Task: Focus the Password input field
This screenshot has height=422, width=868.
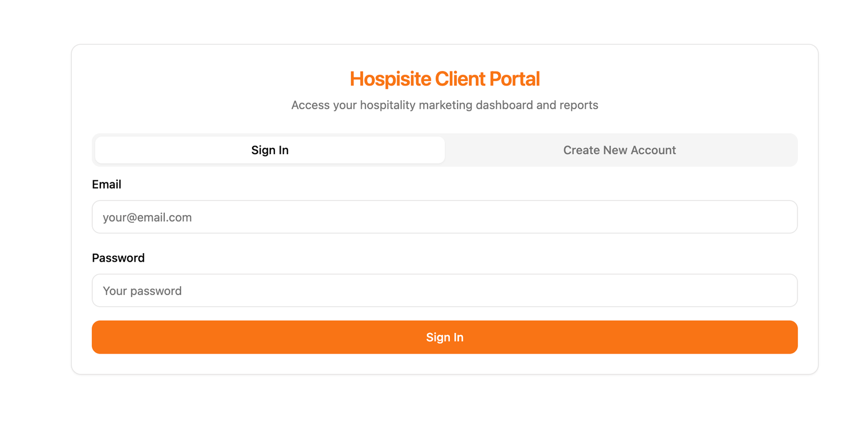Action: (444, 291)
